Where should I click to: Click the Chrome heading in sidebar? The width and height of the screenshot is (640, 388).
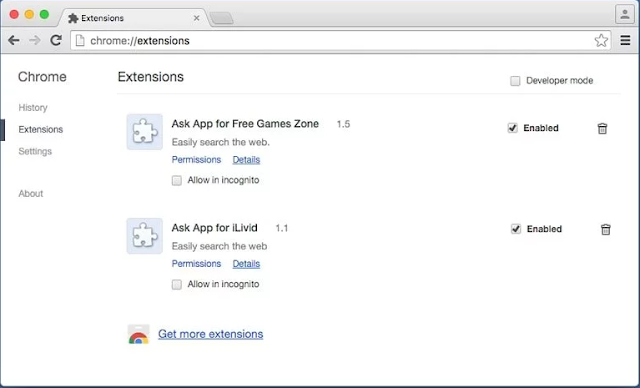click(x=42, y=77)
